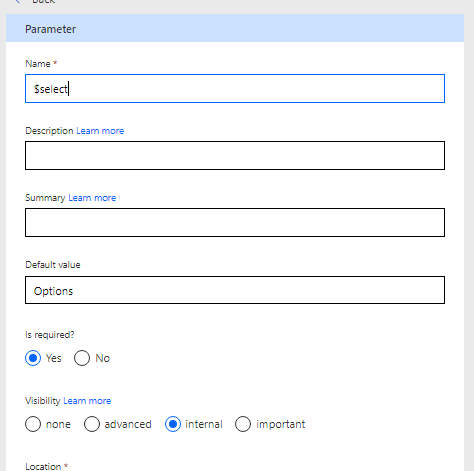Image resolution: width=474 pixels, height=471 pixels.
Task: Go back using the Back link
Action: coord(43,1)
